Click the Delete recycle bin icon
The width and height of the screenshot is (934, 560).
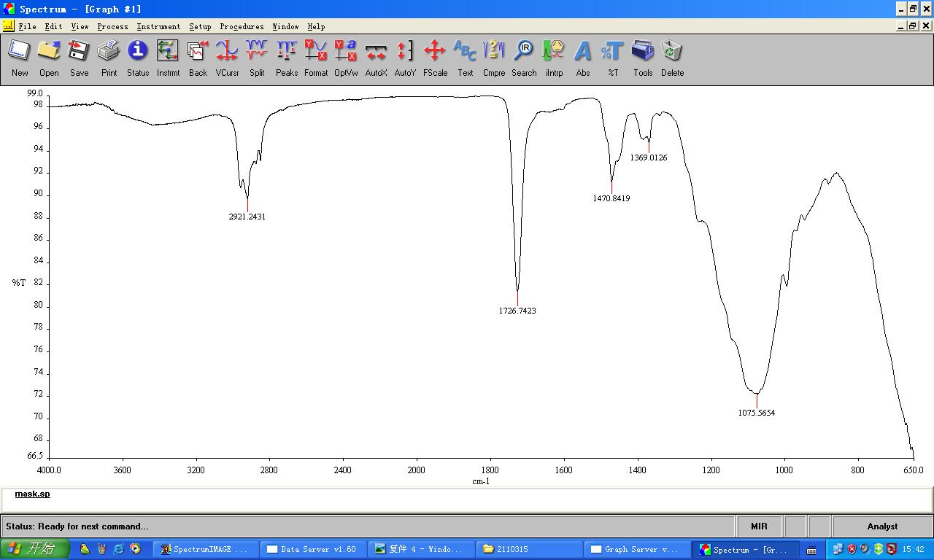[672, 58]
